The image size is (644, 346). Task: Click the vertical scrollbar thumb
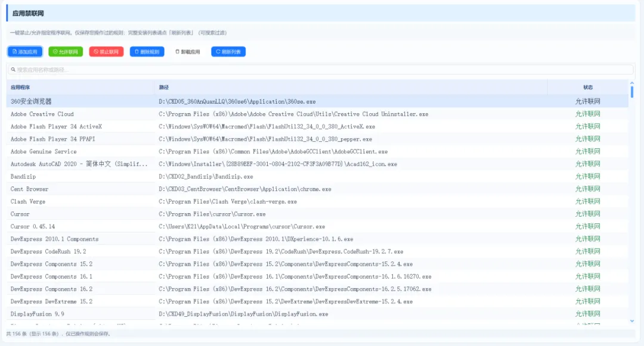631,92
